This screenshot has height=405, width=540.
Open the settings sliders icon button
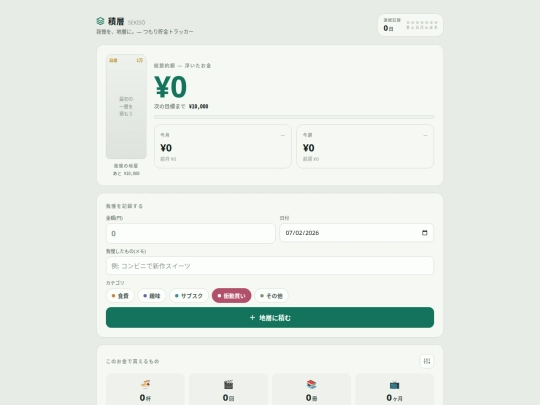point(427,361)
